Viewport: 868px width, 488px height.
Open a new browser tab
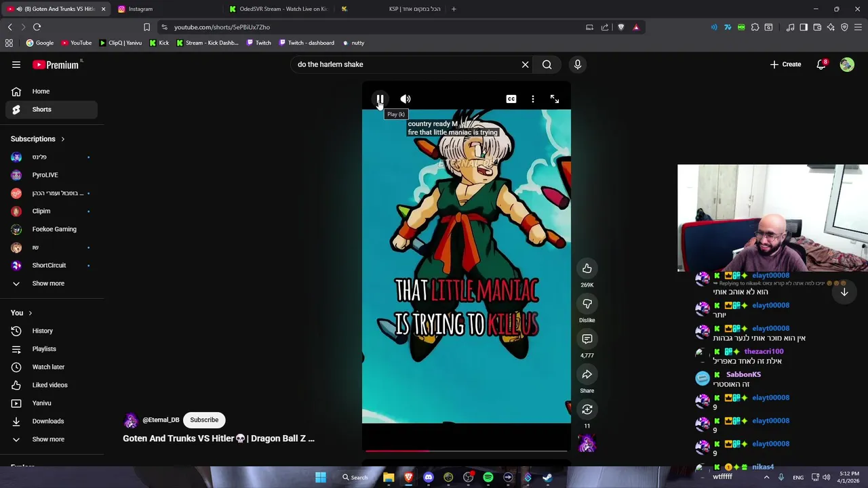coord(454,9)
